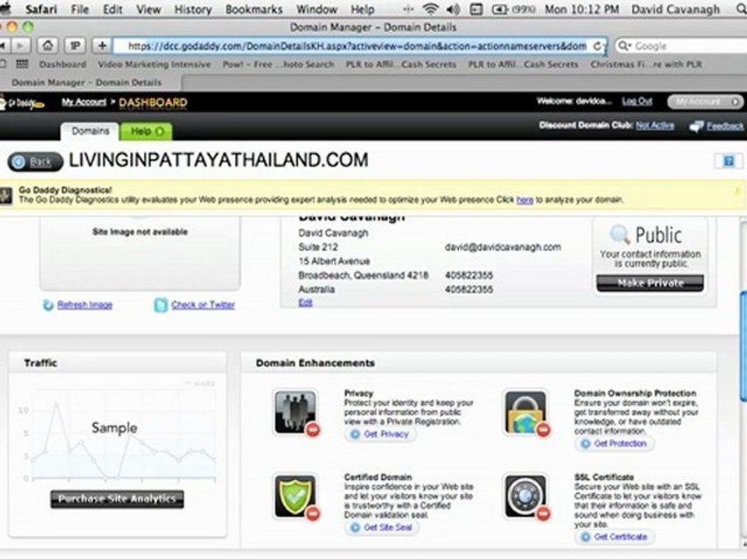Click the Get Certificate button

pos(615,537)
